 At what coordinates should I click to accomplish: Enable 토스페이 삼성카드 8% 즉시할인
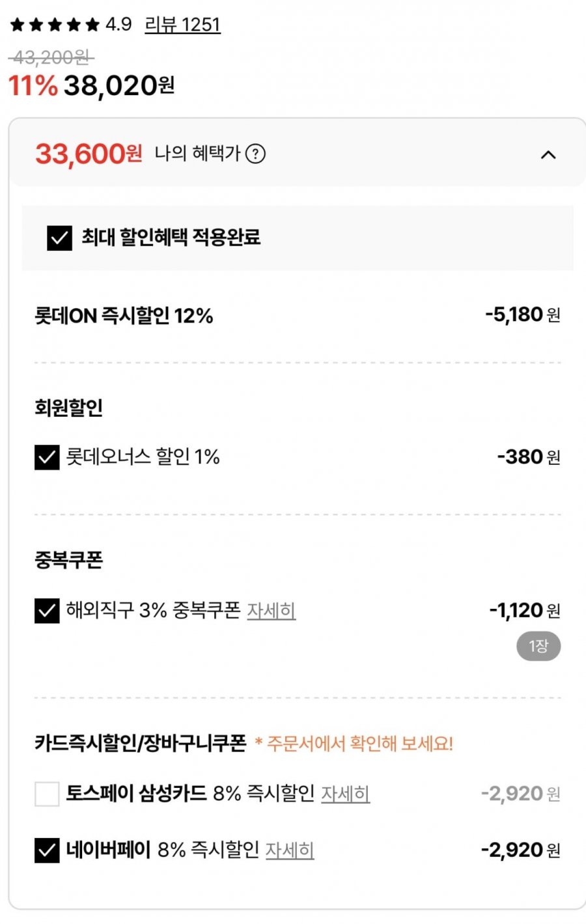pyautogui.click(x=47, y=794)
